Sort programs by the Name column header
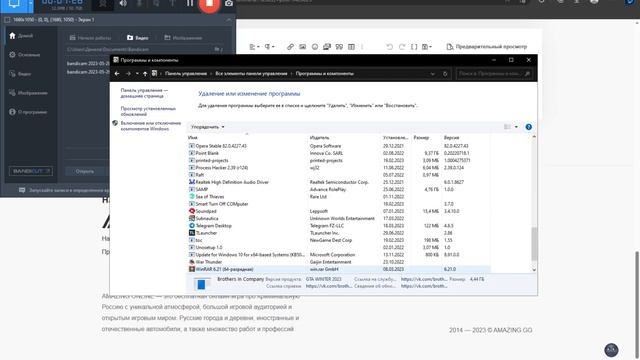 pyautogui.click(x=247, y=138)
